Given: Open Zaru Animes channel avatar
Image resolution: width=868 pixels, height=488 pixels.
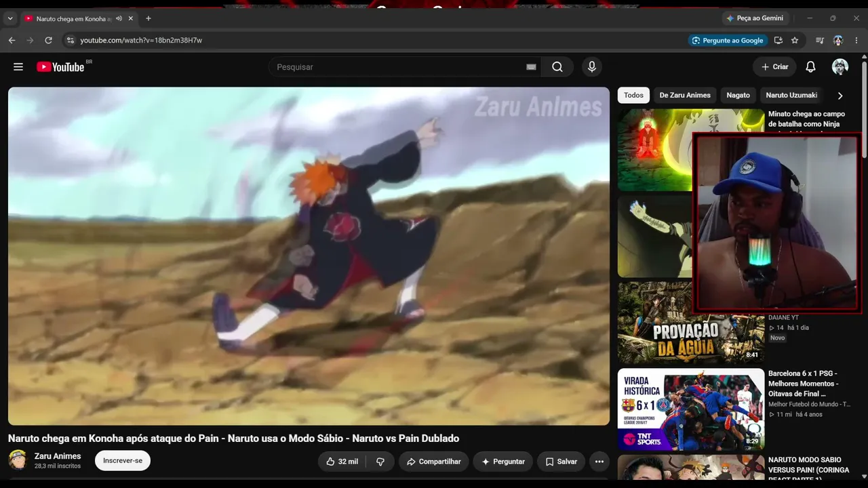Looking at the screenshot, I should [18, 460].
